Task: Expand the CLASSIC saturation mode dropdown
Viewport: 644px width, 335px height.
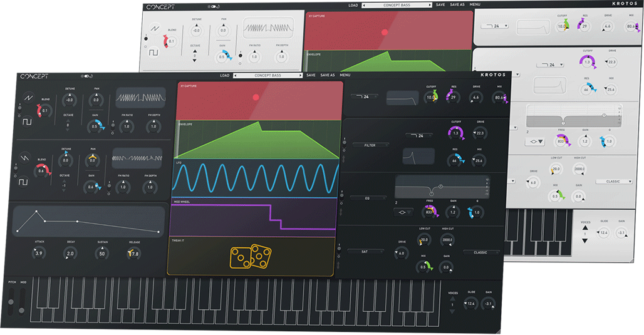Action: tap(481, 252)
